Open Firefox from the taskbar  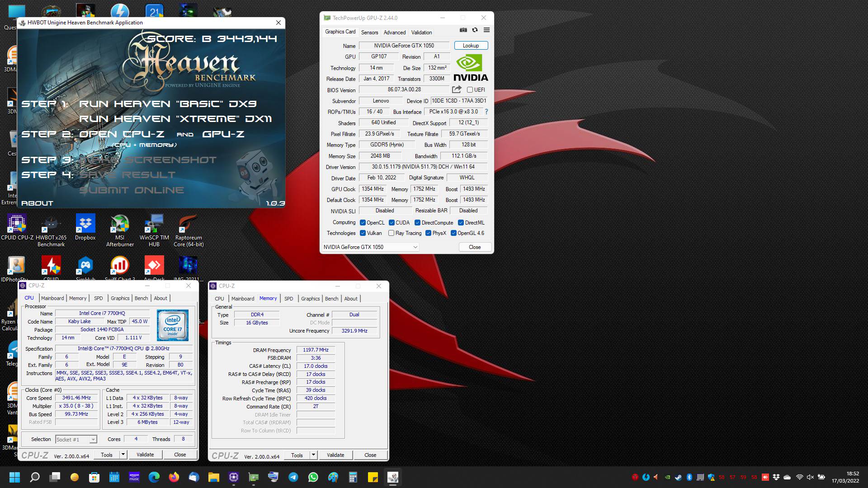point(174,477)
